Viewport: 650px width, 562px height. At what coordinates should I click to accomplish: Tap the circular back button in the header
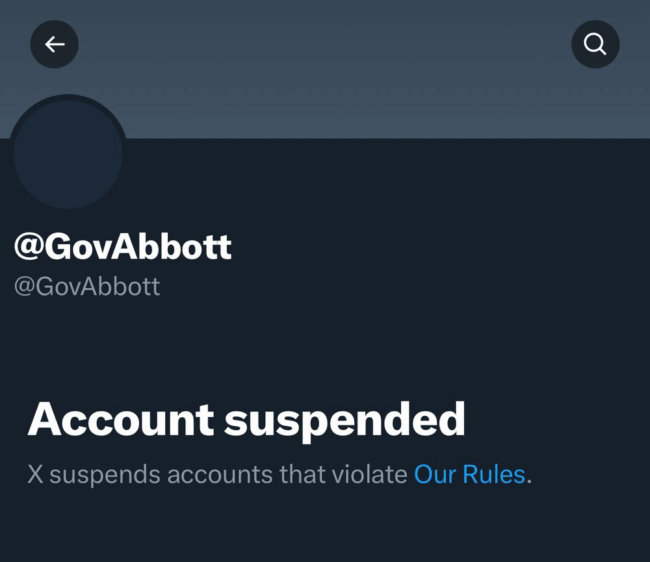pos(54,44)
